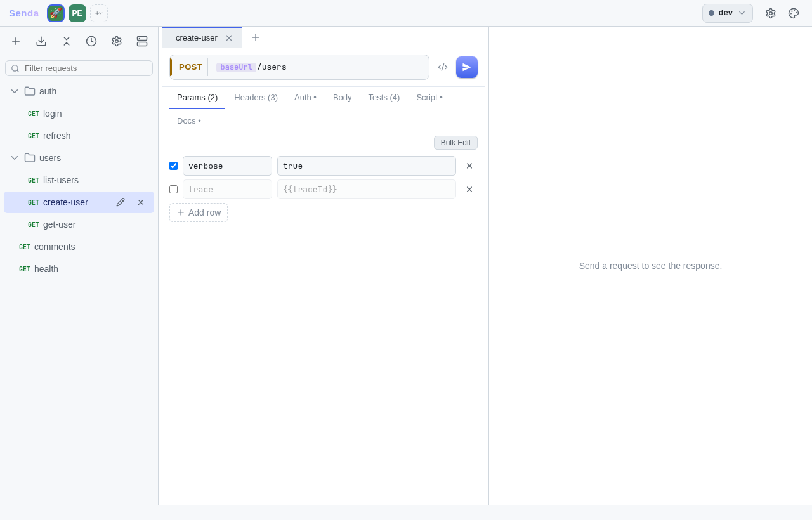Switch to the PE workspace

pos(77,13)
